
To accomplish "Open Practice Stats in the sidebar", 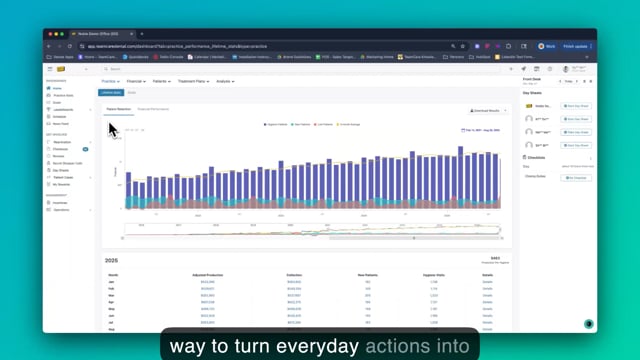I will coord(63,95).
